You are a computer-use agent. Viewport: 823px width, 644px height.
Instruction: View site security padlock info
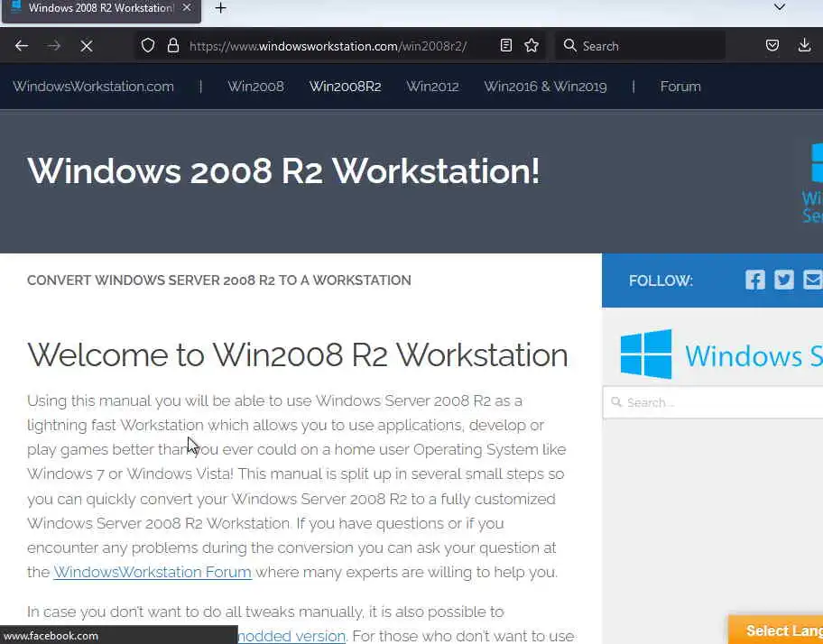[173, 46]
